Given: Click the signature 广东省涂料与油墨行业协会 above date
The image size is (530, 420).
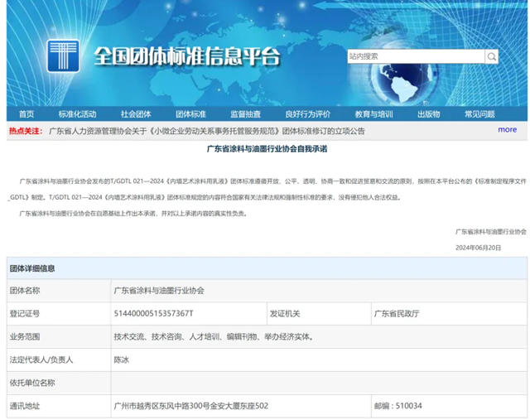Looking at the screenshot, I should (x=491, y=232).
